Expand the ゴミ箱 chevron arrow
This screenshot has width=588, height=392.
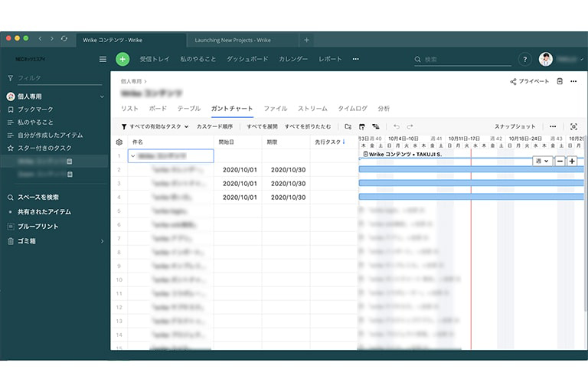point(102,241)
